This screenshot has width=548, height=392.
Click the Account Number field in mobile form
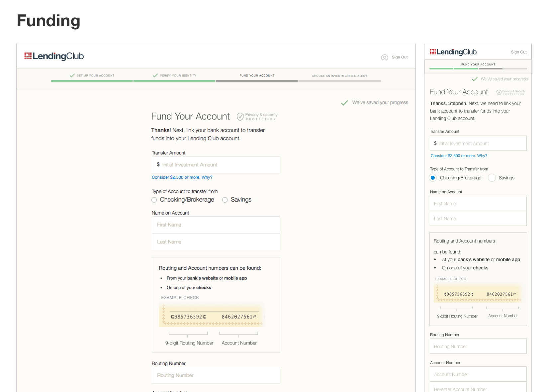478,374
